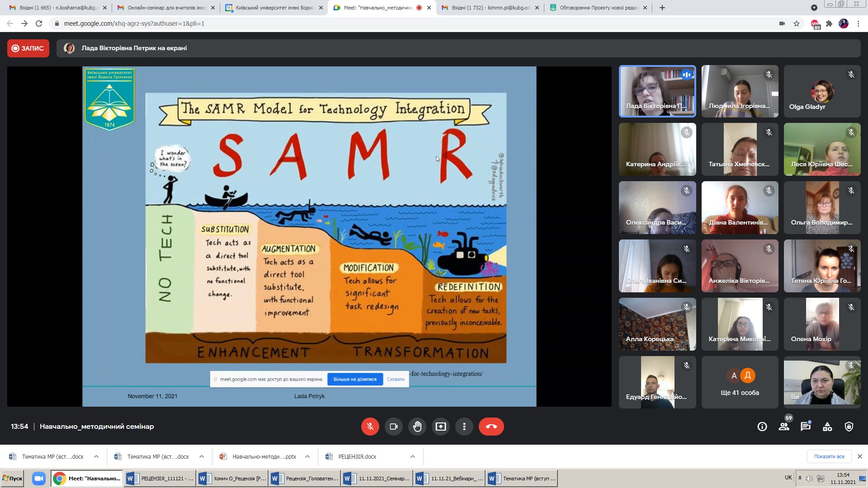
Task: Open the chat messages panel
Action: pyautogui.click(x=806, y=427)
